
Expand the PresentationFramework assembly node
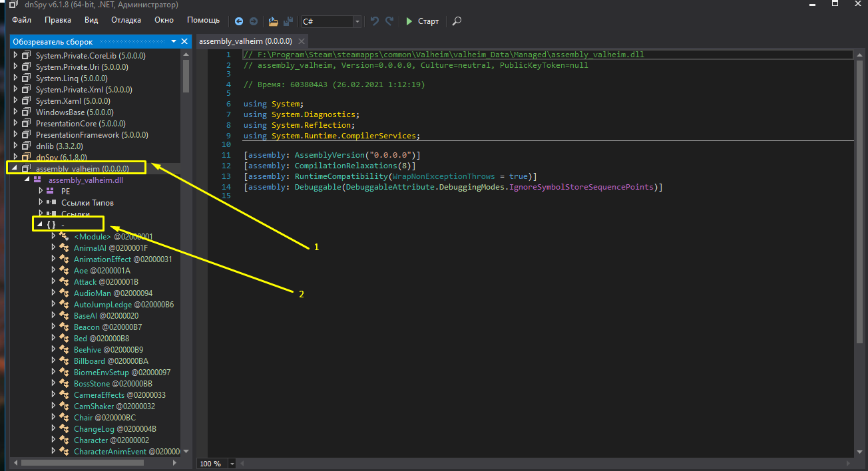point(16,135)
